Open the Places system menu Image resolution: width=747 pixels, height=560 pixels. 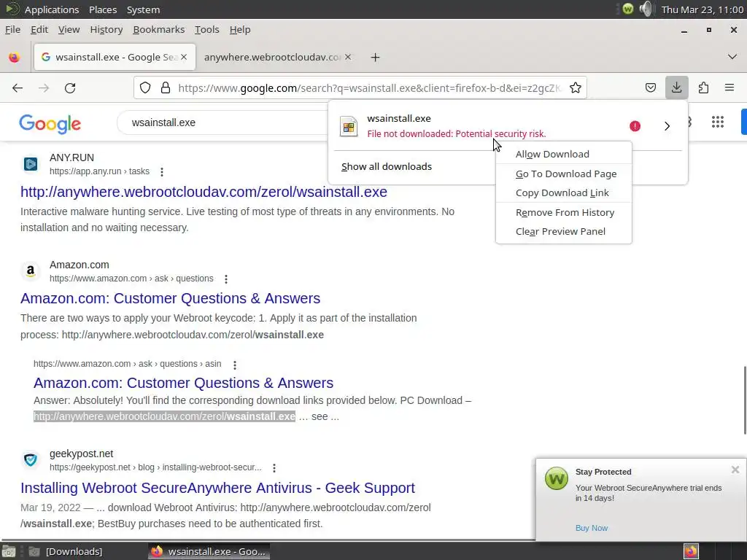coord(103,9)
